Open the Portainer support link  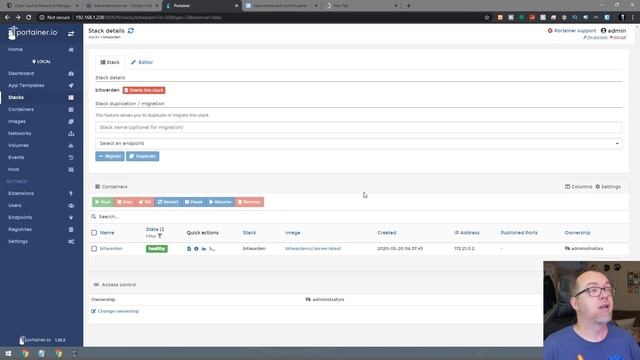571,31
